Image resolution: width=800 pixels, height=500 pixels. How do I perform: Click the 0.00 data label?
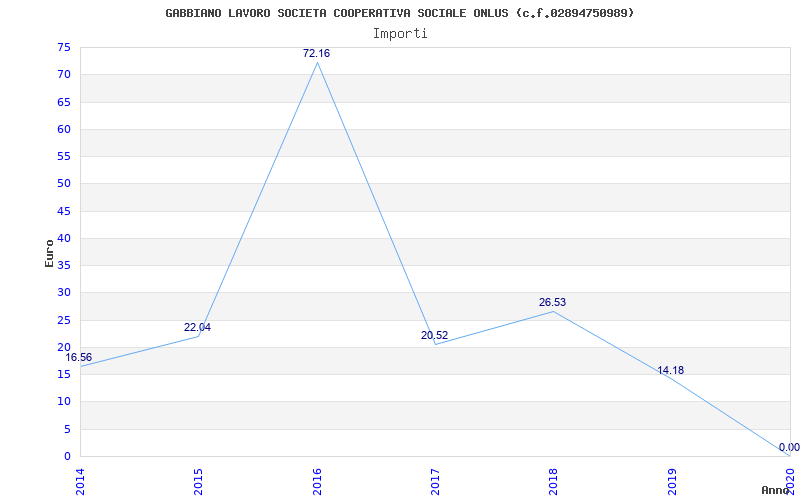point(789,447)
